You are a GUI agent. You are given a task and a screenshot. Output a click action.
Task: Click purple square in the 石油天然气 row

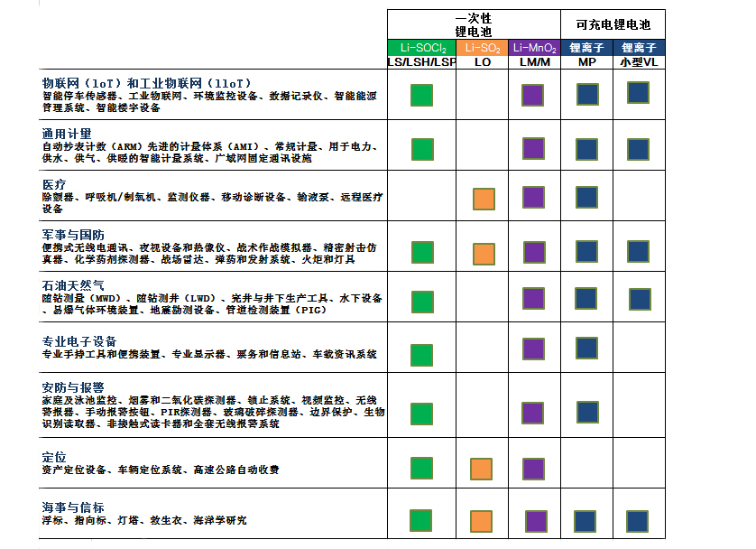tap(534, 298)
